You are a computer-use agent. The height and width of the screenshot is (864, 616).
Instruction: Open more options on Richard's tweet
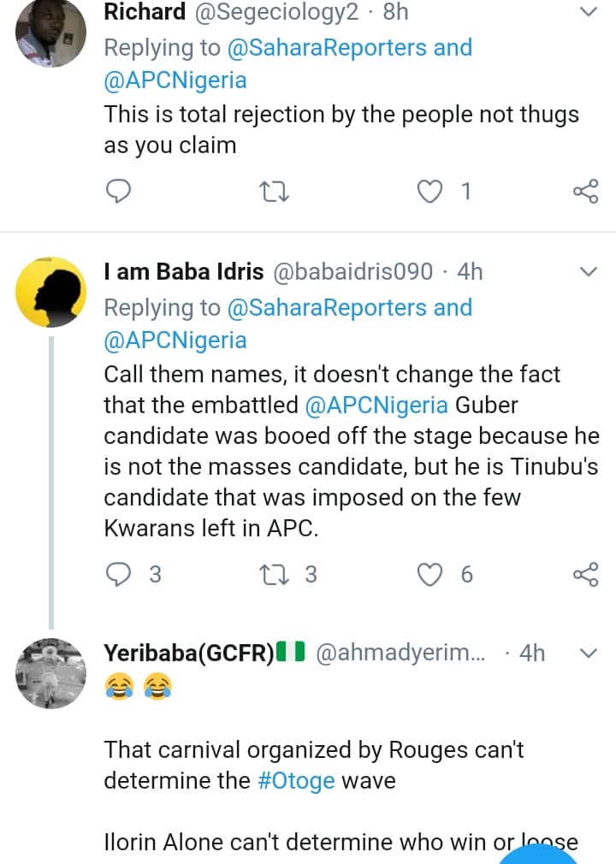tap(589, 12)
